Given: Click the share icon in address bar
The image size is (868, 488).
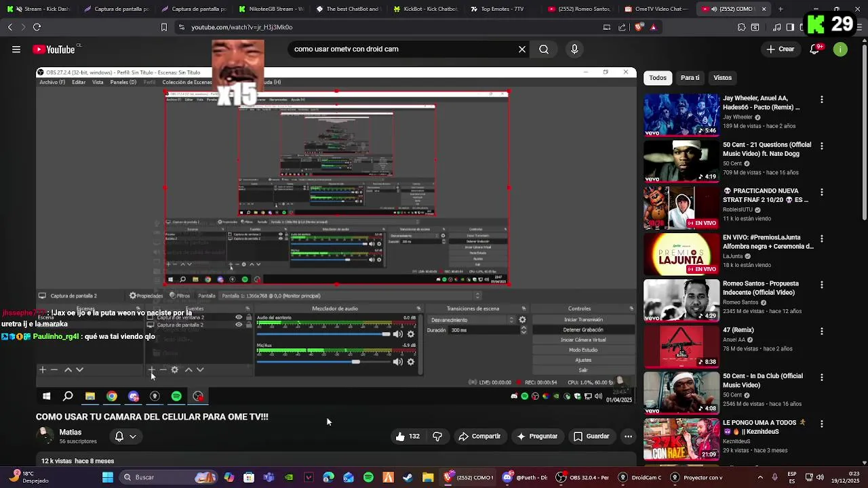Looking at the screenshot, I should click(623, 27).
